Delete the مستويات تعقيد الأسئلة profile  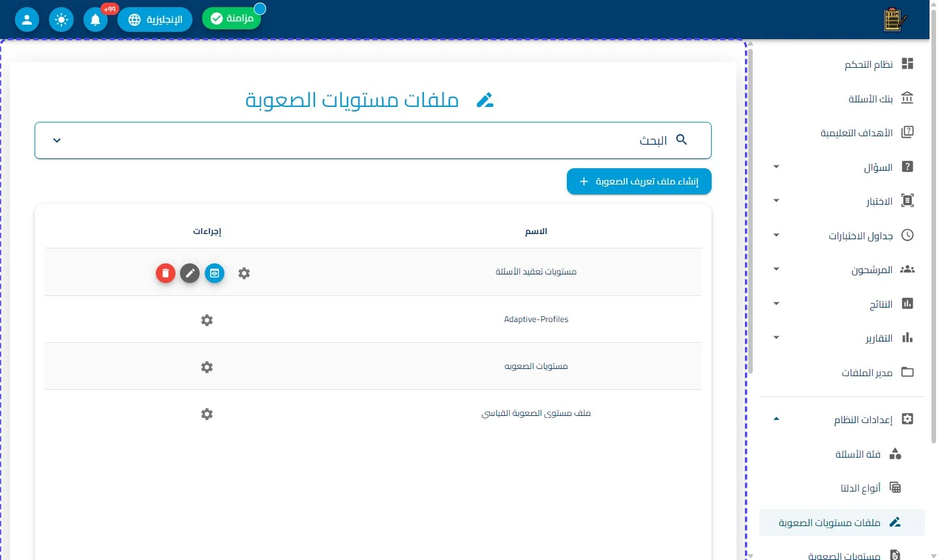coord(166,273)
